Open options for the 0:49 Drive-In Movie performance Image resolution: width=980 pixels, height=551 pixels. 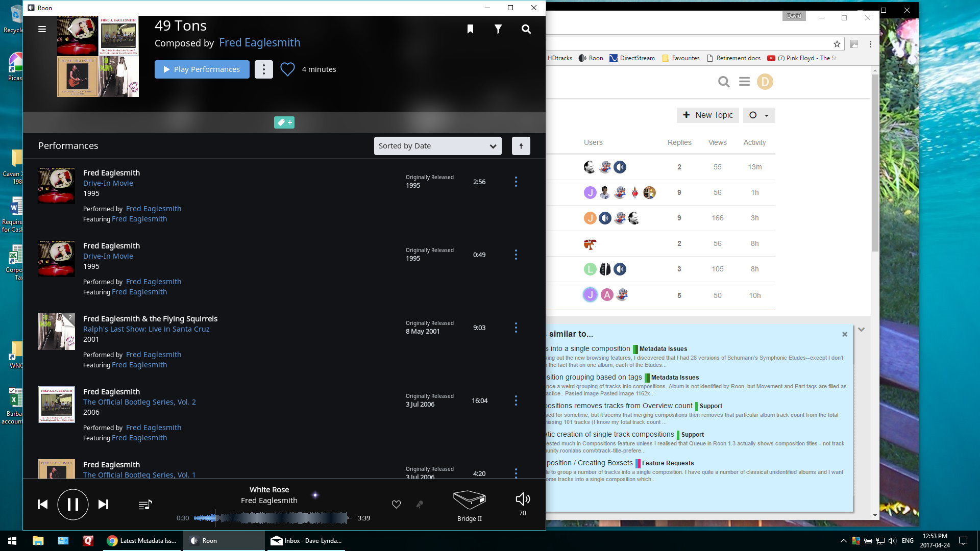516,255
